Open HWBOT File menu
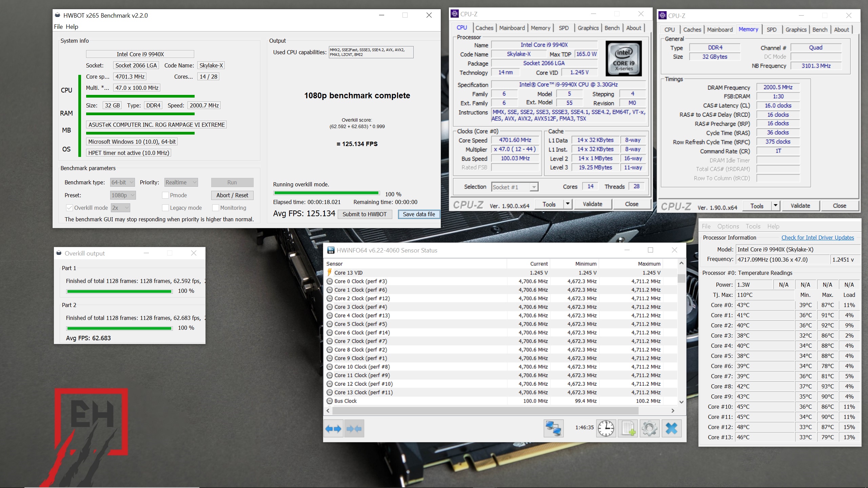The height and width of the screenshot is (488, 868). [58, 27]
